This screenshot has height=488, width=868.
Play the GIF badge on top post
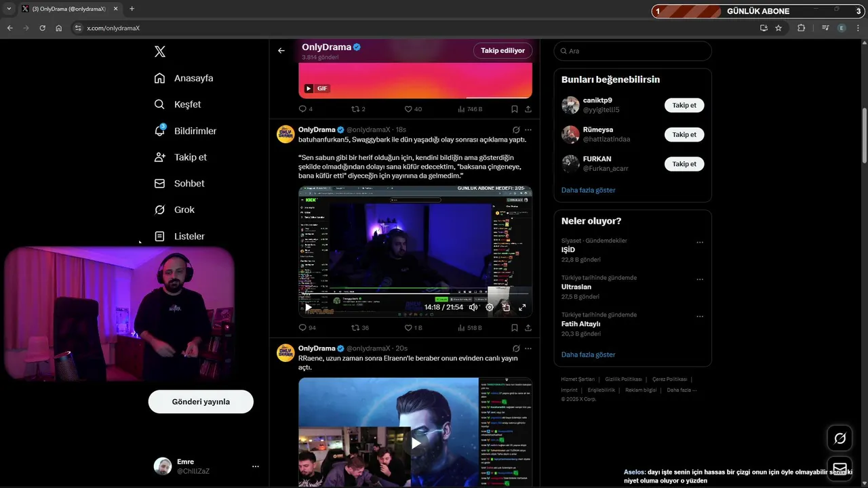tap(317, 89)
